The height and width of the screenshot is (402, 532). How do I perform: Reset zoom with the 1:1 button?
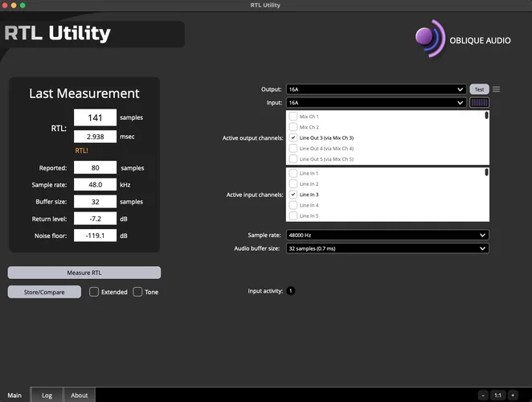coord(497,396)
